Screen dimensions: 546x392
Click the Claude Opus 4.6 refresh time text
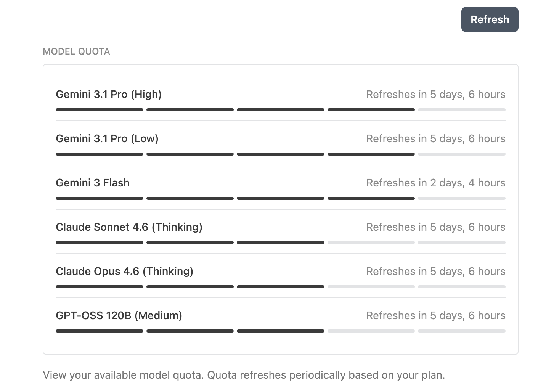coord(435,271)
